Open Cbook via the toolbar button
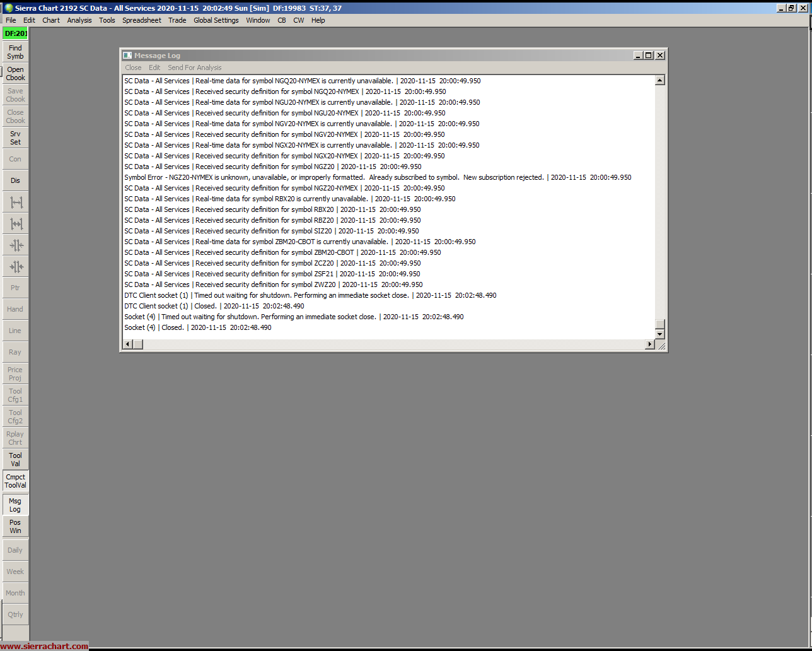812x651 pixels. click(15, 74)
